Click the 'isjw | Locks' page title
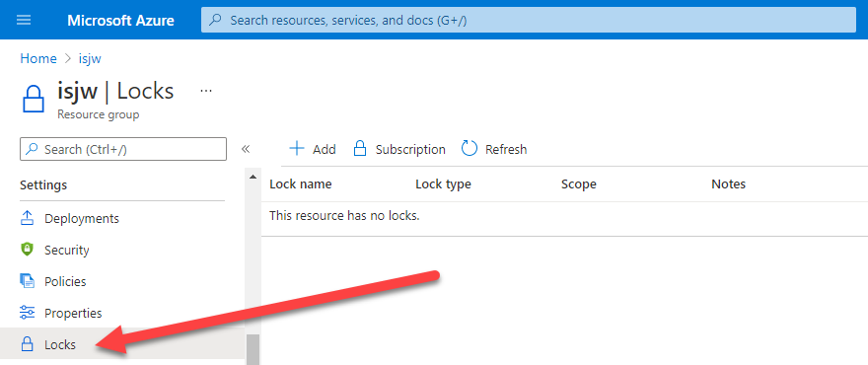 point(115,91)
